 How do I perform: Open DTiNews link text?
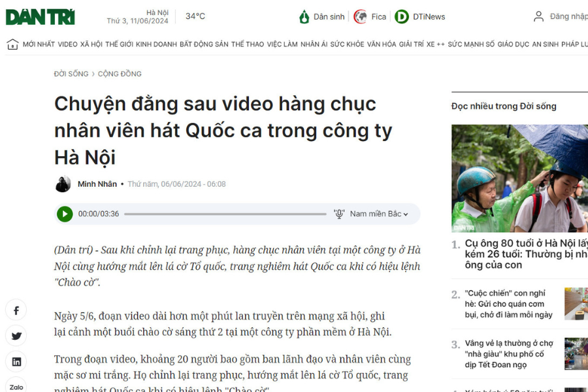[429, 17]
